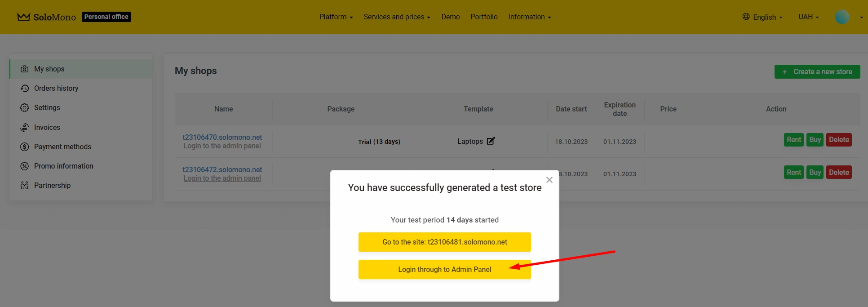The height and width of the screenshot is (307, 868).
Task: Click the Orders history clock icon
Action: [25, 88]
